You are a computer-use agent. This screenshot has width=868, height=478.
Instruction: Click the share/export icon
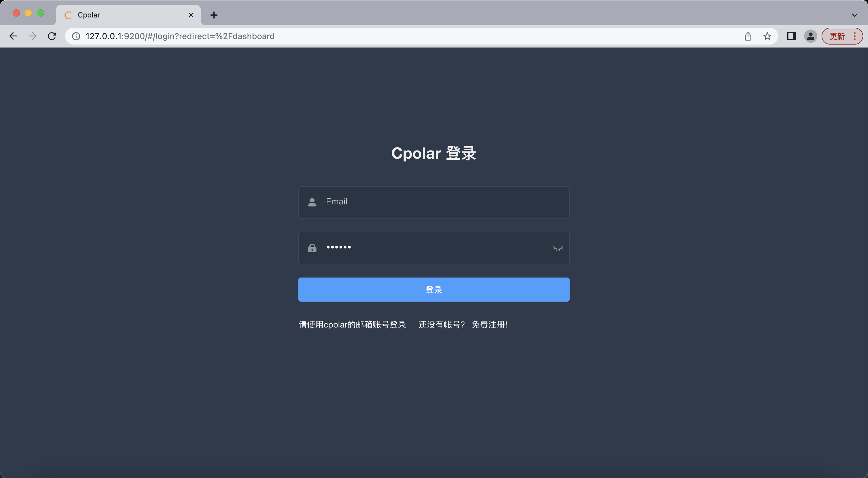[x=748, y=36]
